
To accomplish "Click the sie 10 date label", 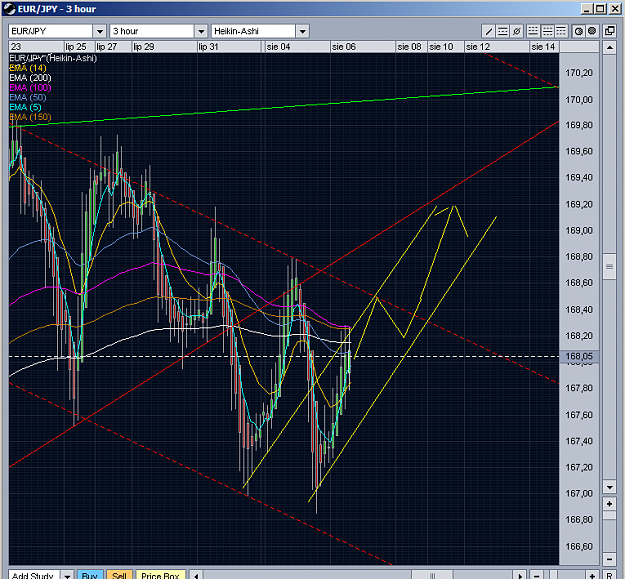I will [441, 47].
